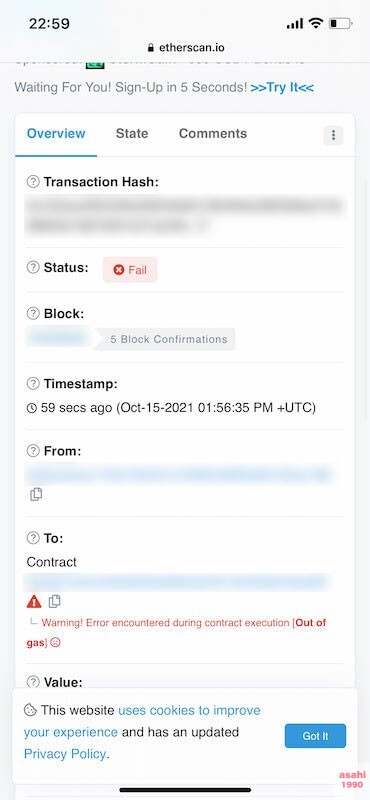Open the Comments tab

[x=213, y=134]
